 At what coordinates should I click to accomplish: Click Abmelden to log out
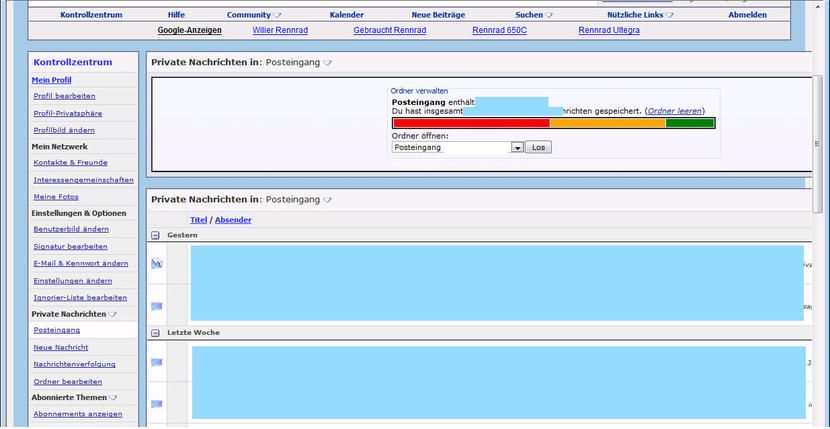click(747, 15)
